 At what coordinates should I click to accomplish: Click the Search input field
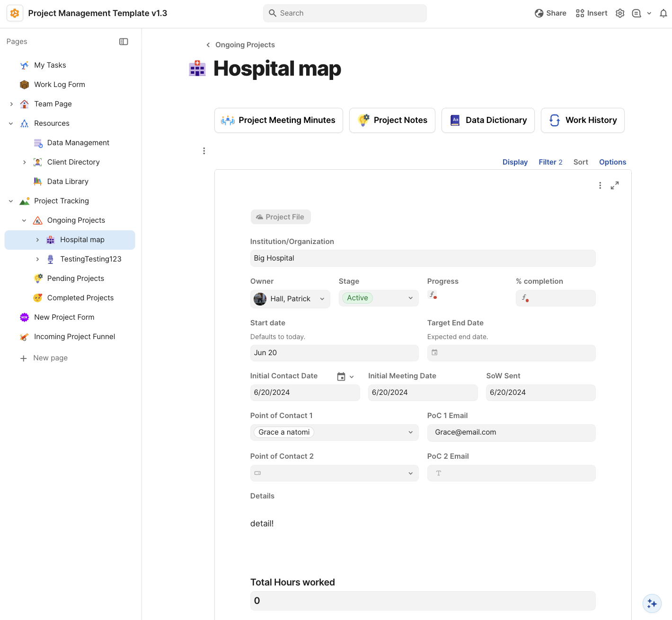[345, 13]
